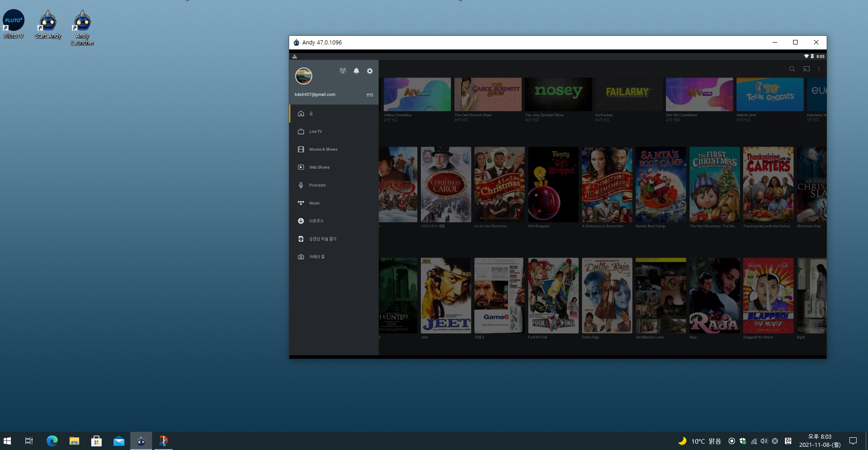Open The Carol Burnett Show thumbnail
The image size is (868, 450).
coord(488,94)
